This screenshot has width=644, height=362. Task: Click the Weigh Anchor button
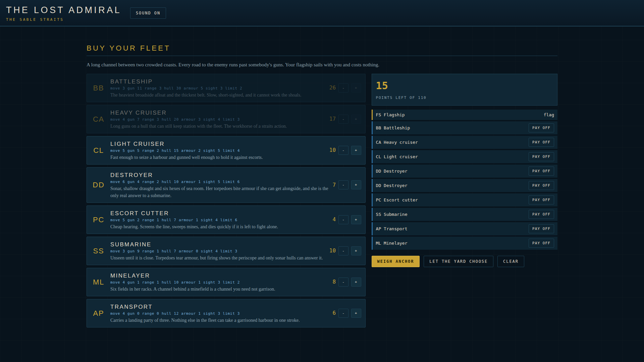(x=395, y=261)
